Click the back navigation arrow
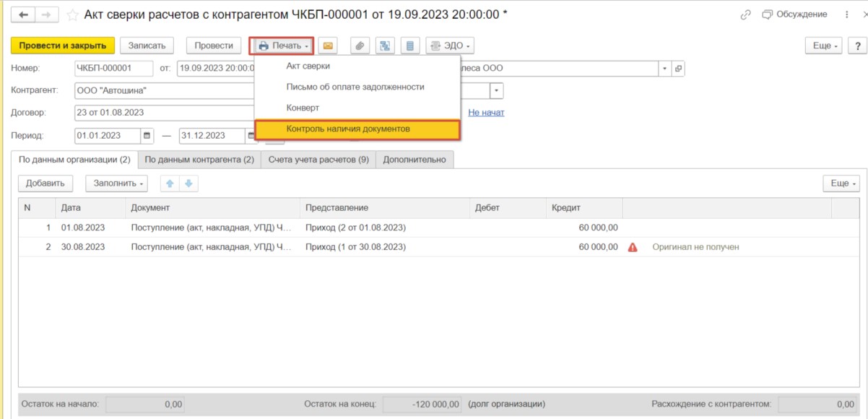This screenshot has width=868, height=419. (x=23, y=14)
